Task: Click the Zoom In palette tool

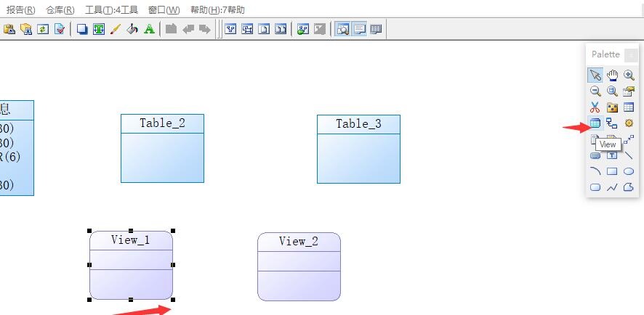Action: tap(629, 75)
